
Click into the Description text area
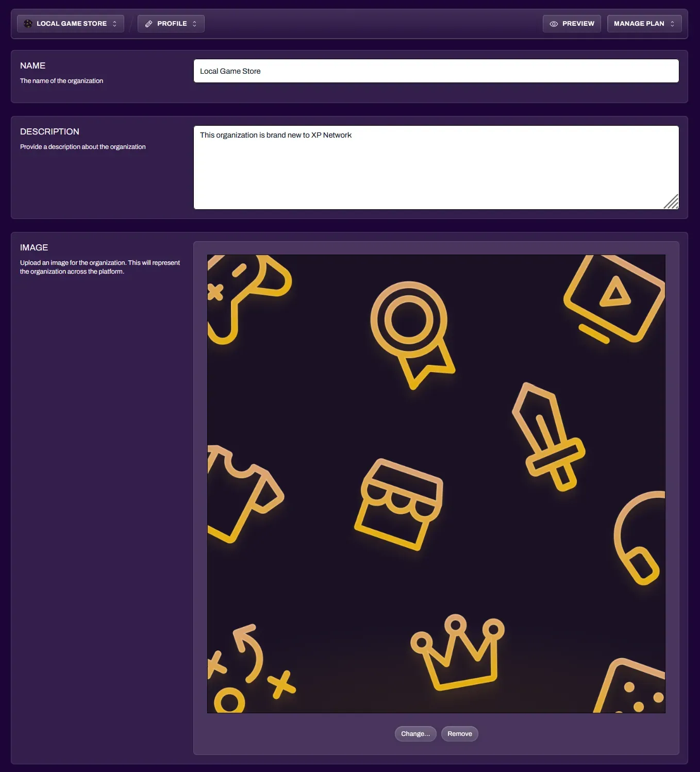click(436, 167)
